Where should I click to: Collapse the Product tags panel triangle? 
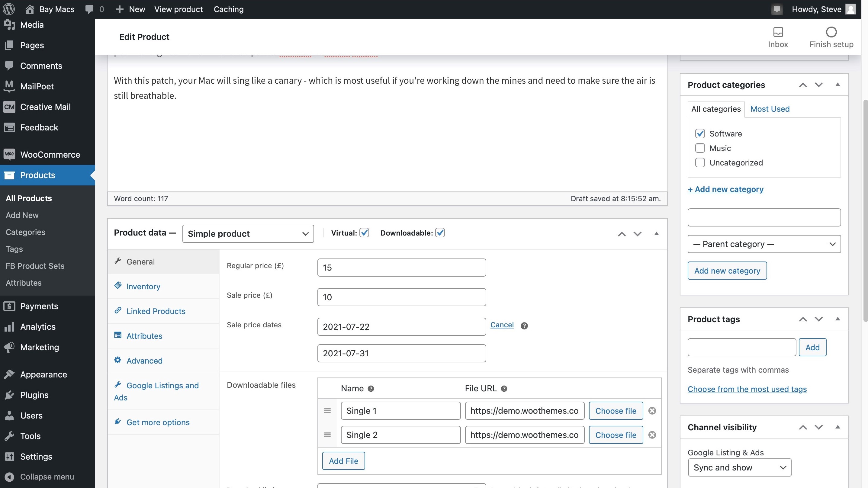[x=837, y=319]
